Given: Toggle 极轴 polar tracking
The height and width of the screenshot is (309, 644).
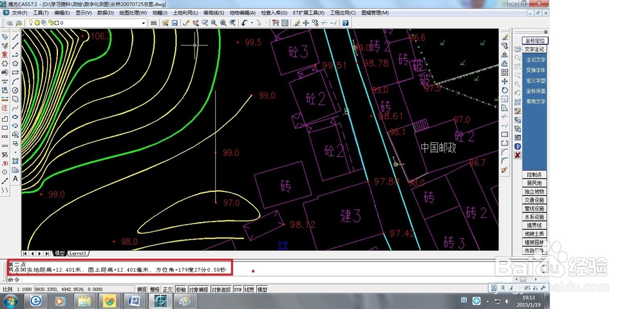Looking at the screenshot, I should point(181,289).
